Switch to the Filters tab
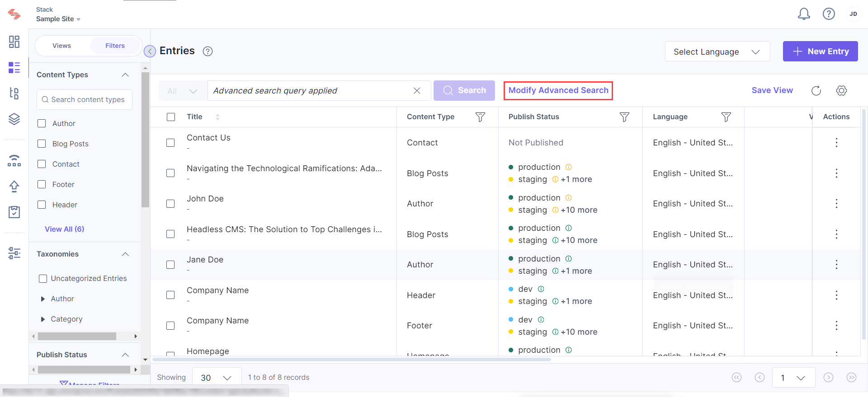 tap(115, 46)
